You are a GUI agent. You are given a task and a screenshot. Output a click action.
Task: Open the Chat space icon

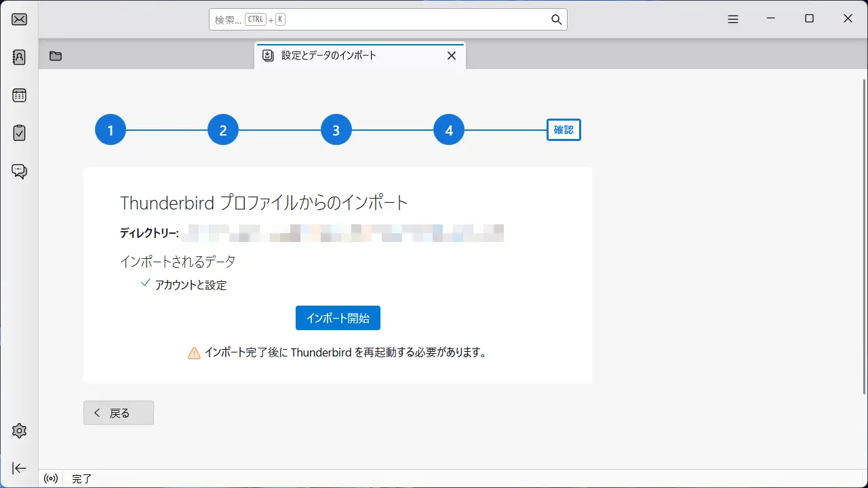pyautogui.click(x=19, y=171)
